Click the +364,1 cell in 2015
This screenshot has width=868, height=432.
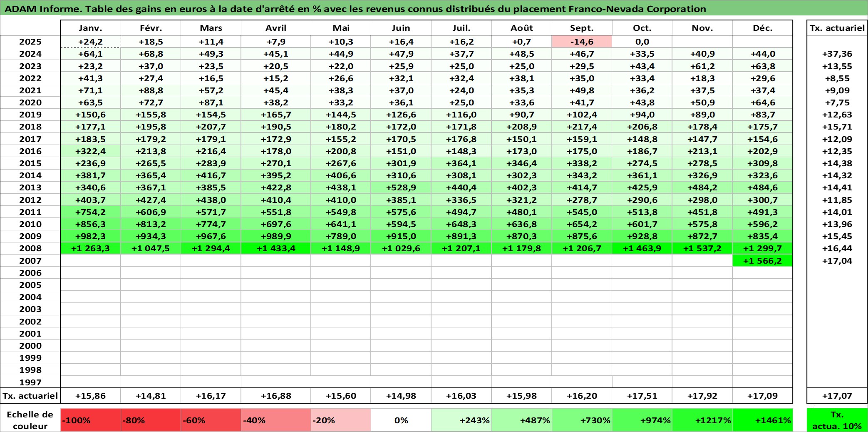[x=461, y=163]
